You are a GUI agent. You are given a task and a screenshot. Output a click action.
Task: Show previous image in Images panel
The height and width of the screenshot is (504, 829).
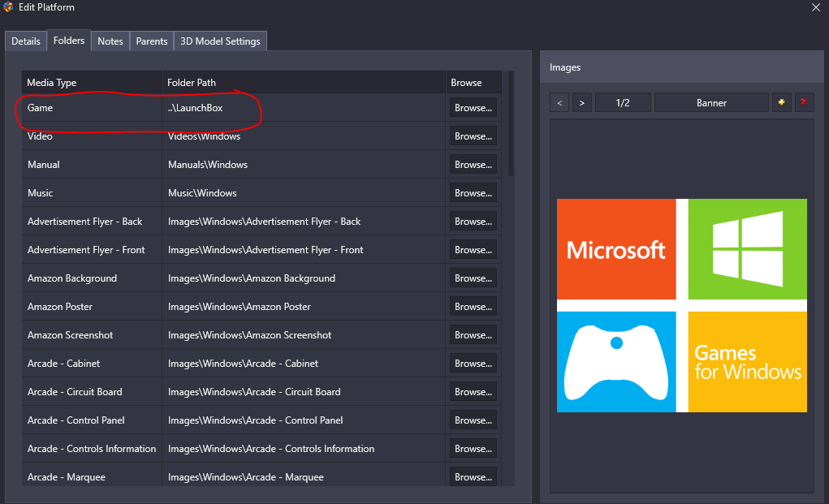[559, 102]
